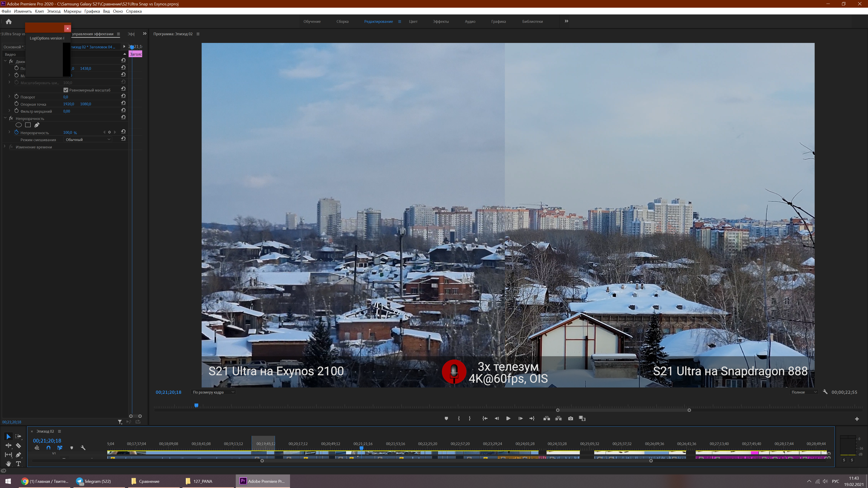
Task: Click Go to Out point button
Action: [532, 418]
